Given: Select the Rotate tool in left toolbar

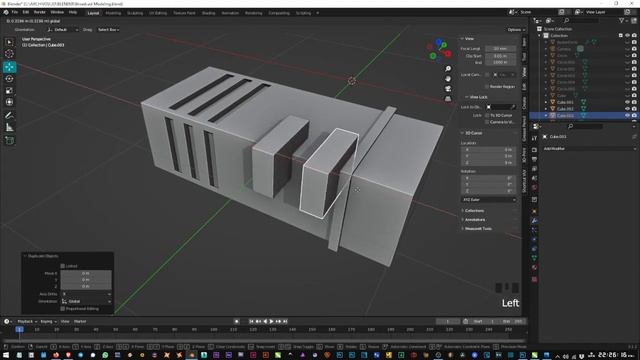Looking at the screenshot, I should 9,79.
